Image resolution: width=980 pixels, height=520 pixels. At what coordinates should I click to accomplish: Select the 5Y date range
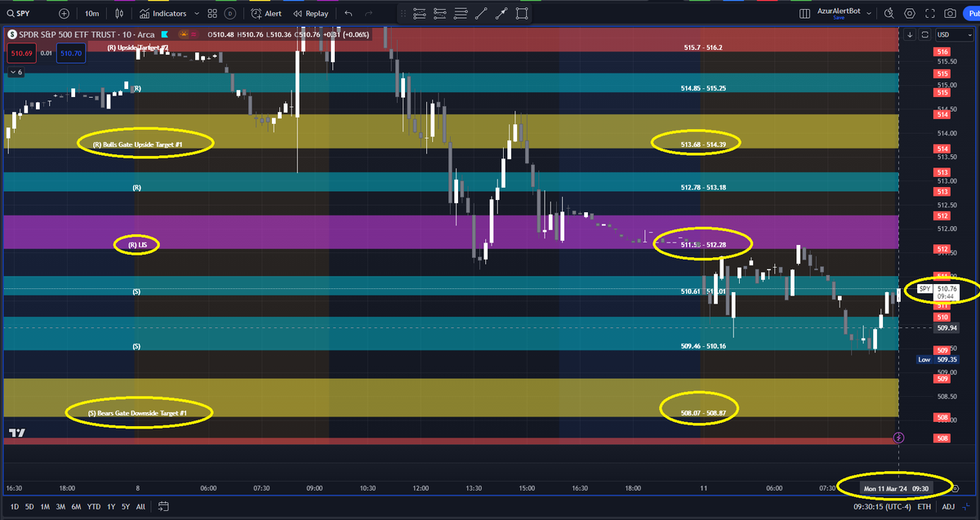tap(126, 506)
